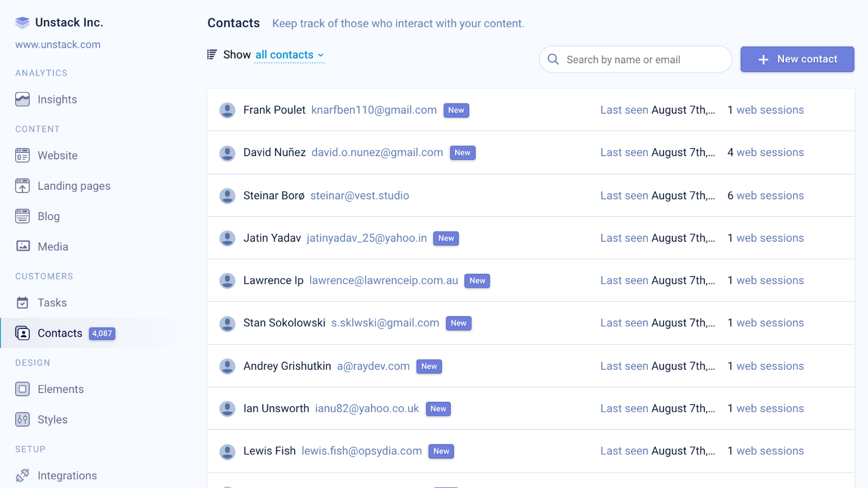Click the Tasks checkmark icon
The height and width of the screenshot is (488, 868).
22,303
